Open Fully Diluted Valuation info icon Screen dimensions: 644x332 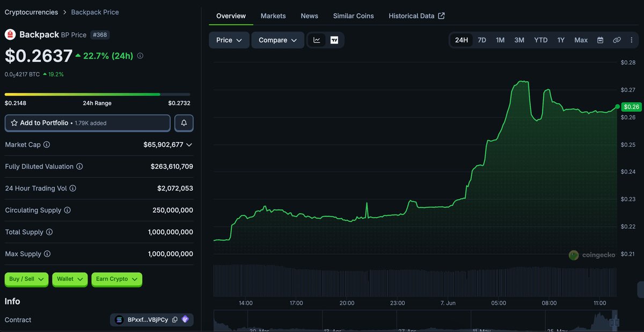tap(79, 167)
